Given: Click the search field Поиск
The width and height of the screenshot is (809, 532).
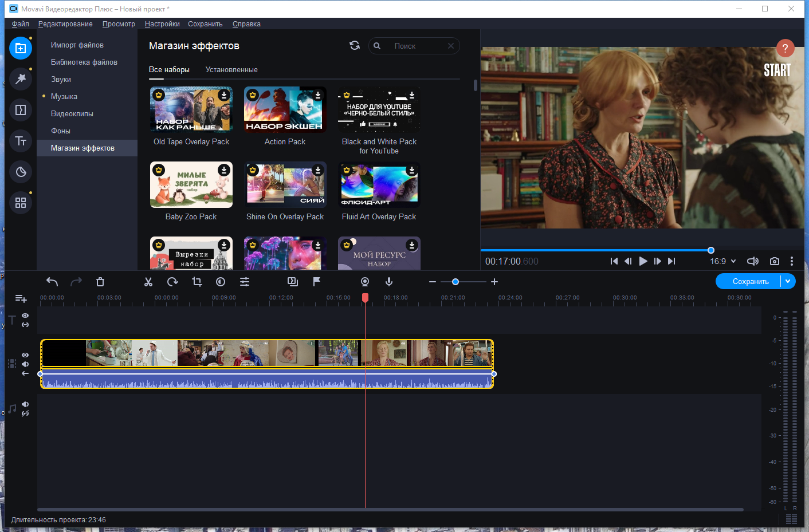Looking at the screenshot, I should pyautogui.click(x=414, y=46).
